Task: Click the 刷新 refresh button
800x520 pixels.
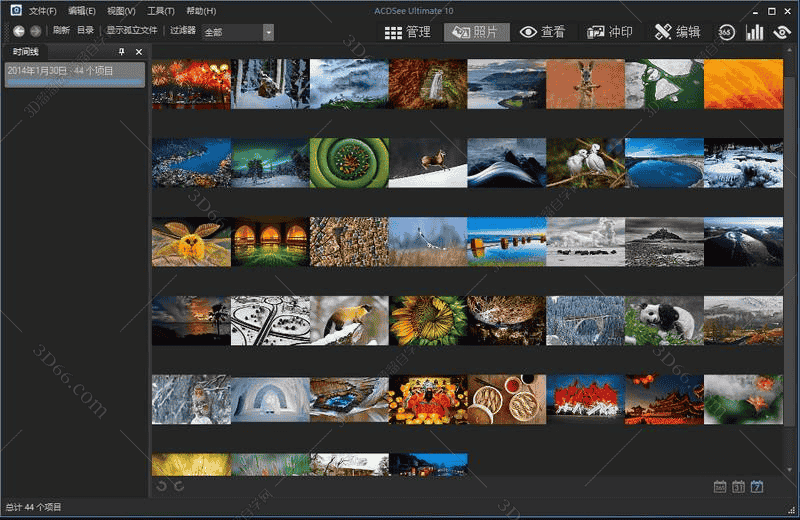Action: pos(61,31)
